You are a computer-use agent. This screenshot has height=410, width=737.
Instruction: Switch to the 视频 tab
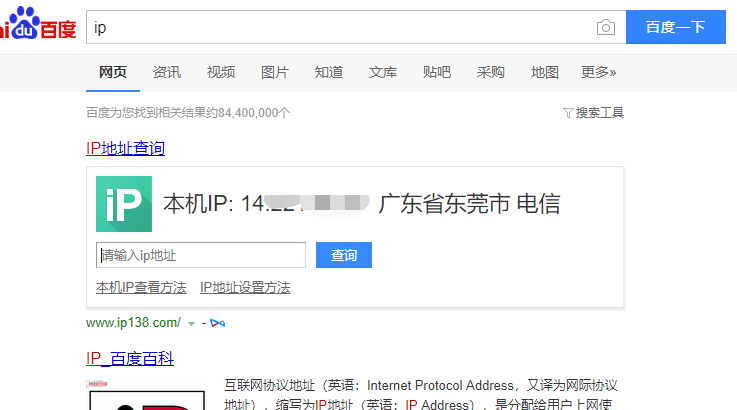(221, 72)
